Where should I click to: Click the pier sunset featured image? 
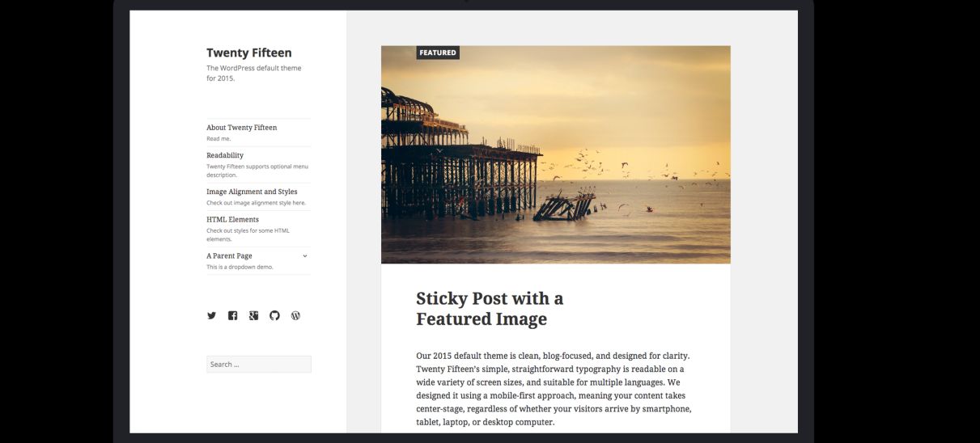point(556,154)
